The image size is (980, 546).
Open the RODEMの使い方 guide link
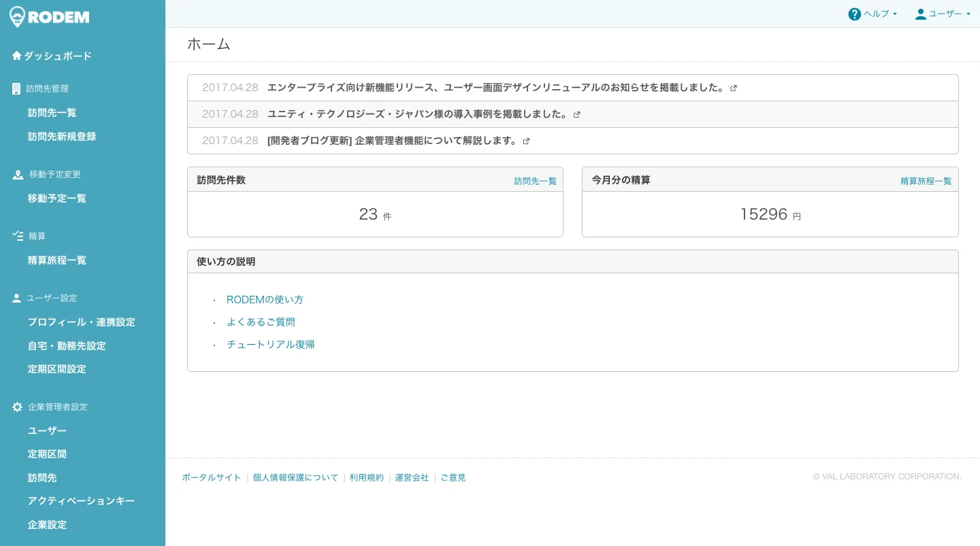pyautogui.click(x=265, y=300)
